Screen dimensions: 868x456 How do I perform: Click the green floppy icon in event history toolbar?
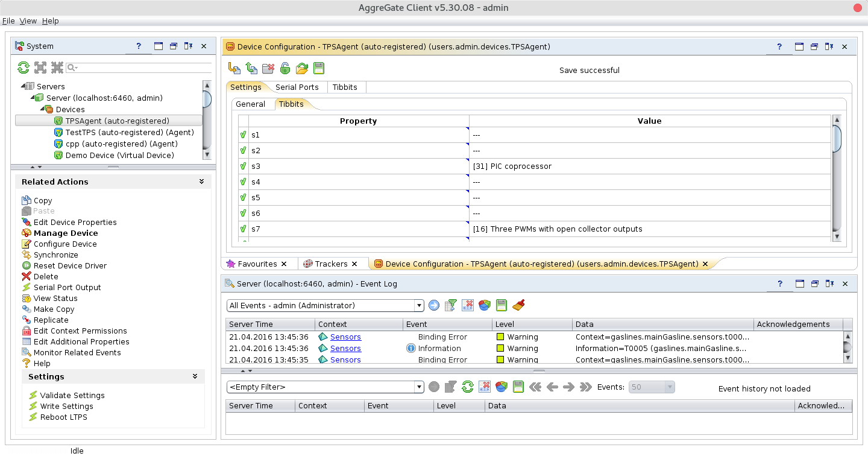tap(518, 387)
